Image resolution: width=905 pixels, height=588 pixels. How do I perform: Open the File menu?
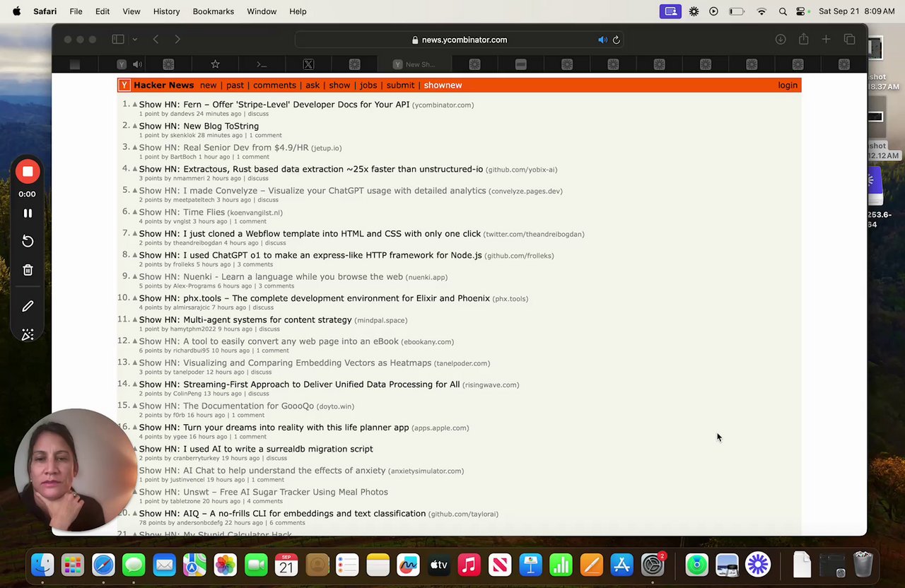[76, 11]
